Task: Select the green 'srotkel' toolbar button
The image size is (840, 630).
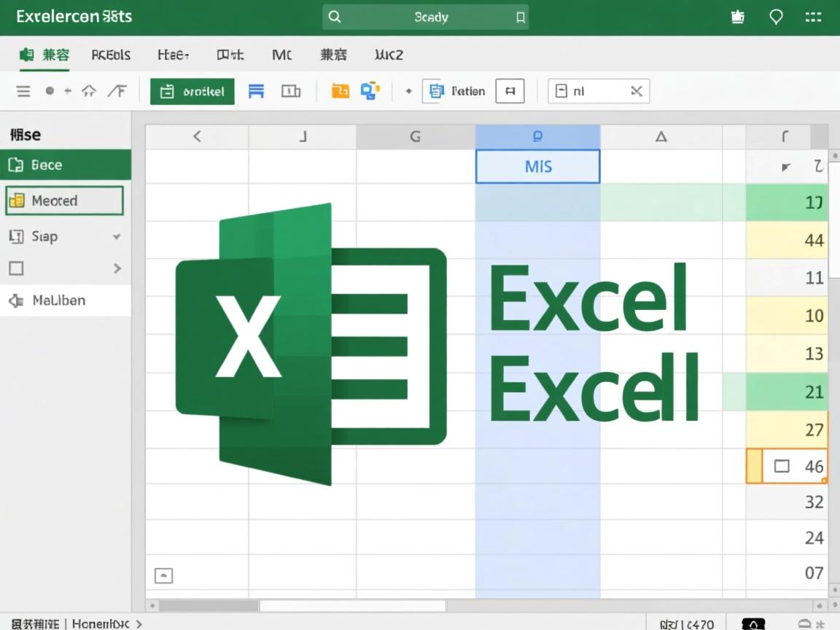Action: tap(192, 91)
